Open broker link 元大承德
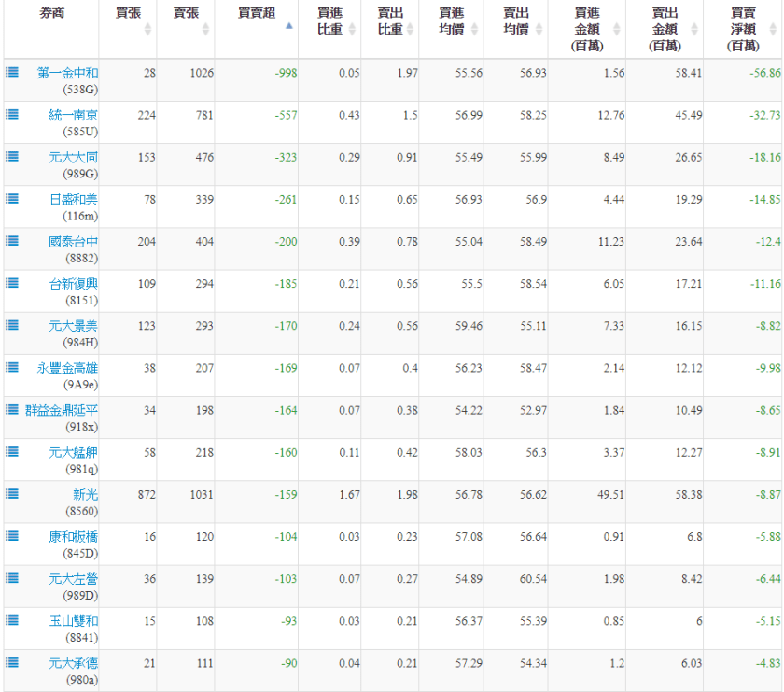The image size is (784, 692). coord(73,663)
